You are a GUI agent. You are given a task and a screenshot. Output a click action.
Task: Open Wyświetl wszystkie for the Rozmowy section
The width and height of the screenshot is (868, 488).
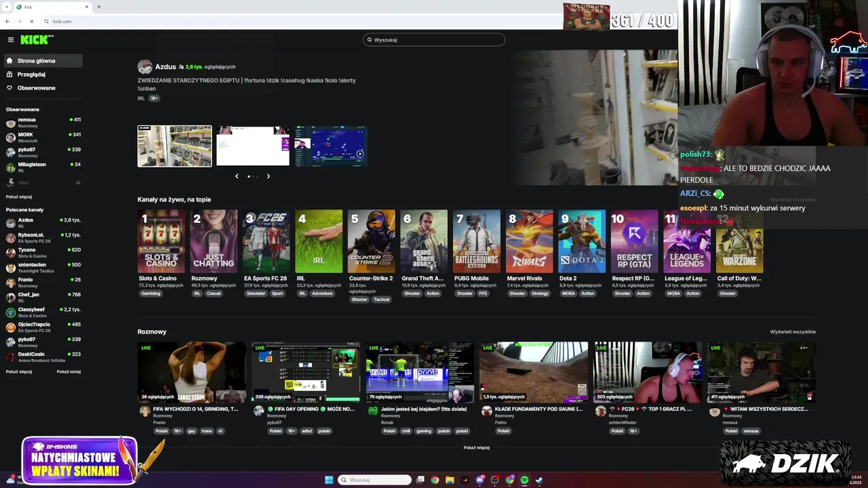click(x=793, y=332)
